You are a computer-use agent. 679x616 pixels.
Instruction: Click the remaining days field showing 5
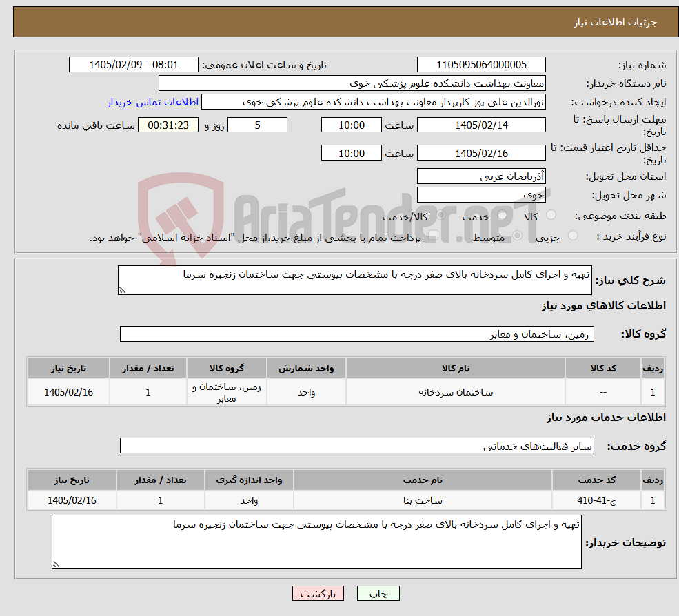pos(257,125)
